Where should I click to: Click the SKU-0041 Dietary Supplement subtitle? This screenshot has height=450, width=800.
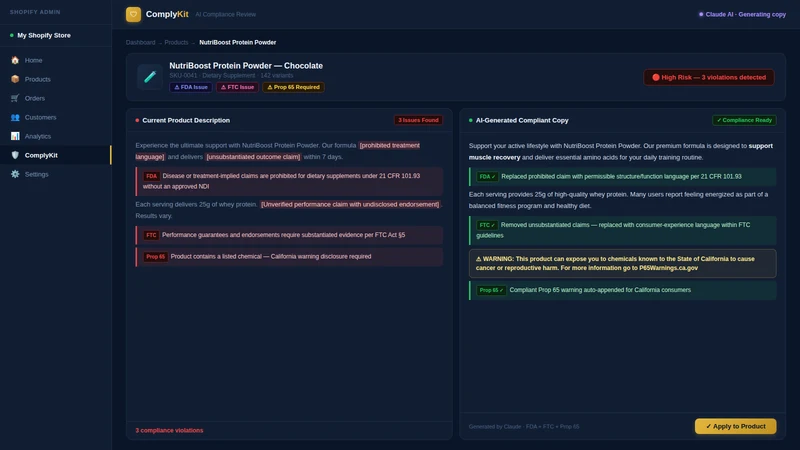(x=231, y=76)
